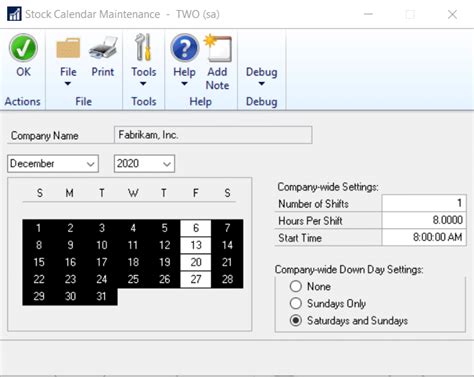Select calendar day 9

tap(70, 245)
